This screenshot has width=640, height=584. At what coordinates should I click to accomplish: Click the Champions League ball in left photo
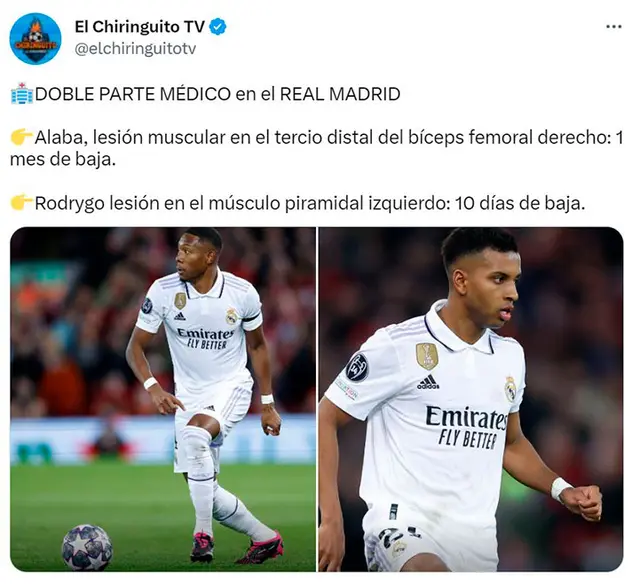87,547
